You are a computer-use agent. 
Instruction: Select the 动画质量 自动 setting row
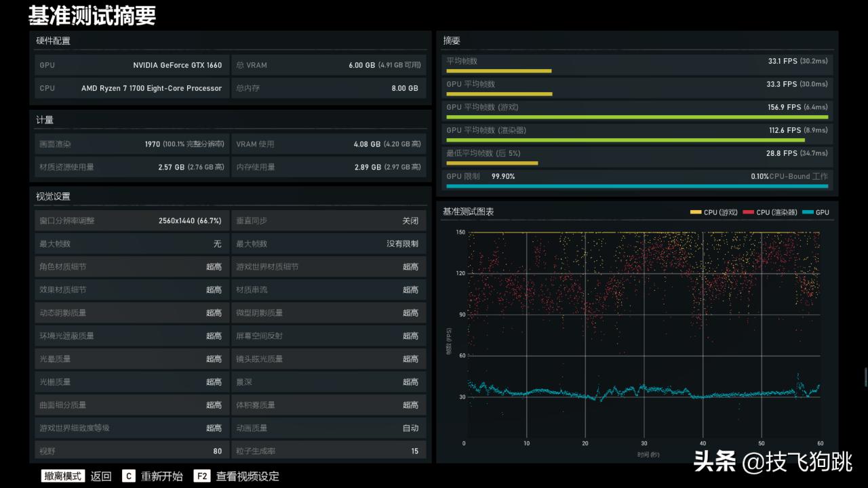[328, 428]
